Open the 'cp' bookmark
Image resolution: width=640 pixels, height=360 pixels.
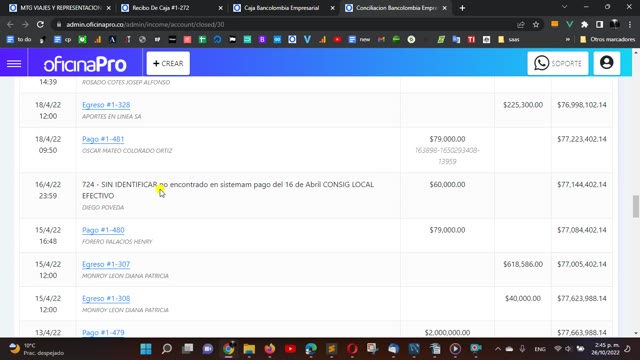coord(63,40)
